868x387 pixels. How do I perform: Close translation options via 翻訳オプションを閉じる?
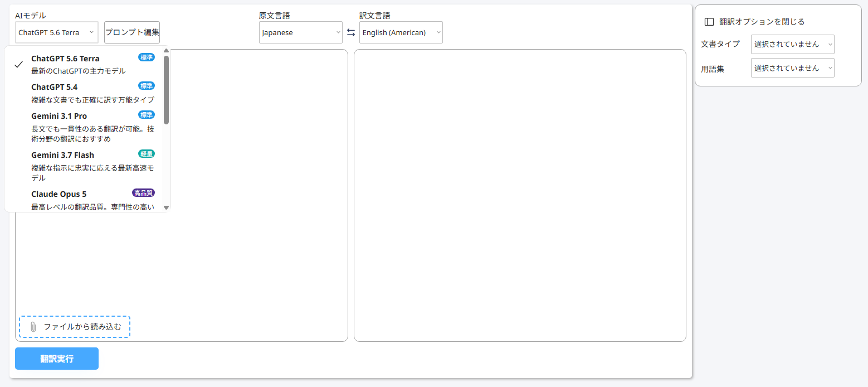click(x=762, y=22)
